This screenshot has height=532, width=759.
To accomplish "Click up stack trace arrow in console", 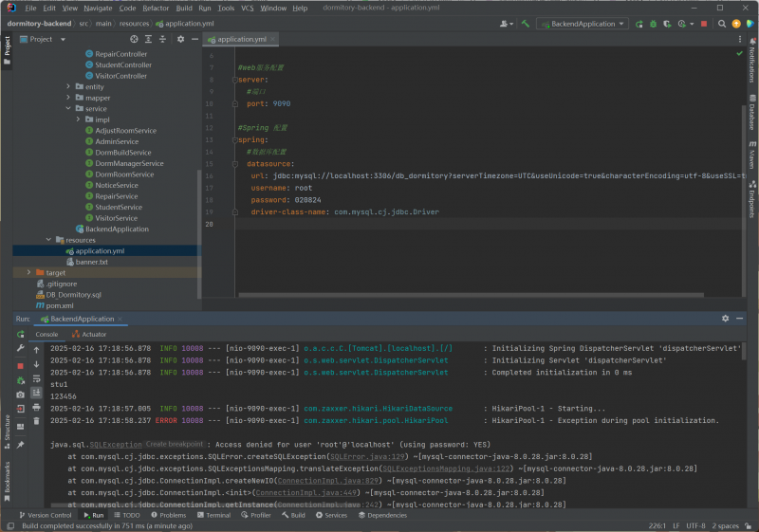I will click(x=36, y=350).
